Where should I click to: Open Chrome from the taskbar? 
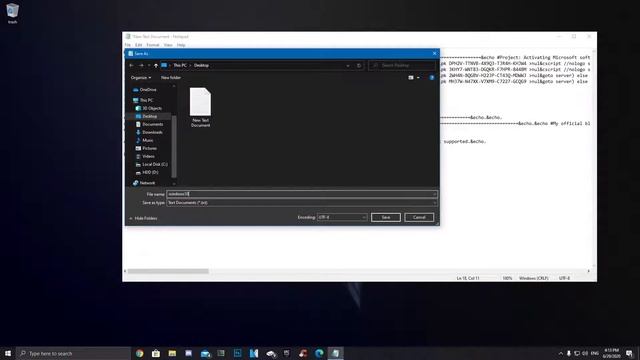point(140,353)
